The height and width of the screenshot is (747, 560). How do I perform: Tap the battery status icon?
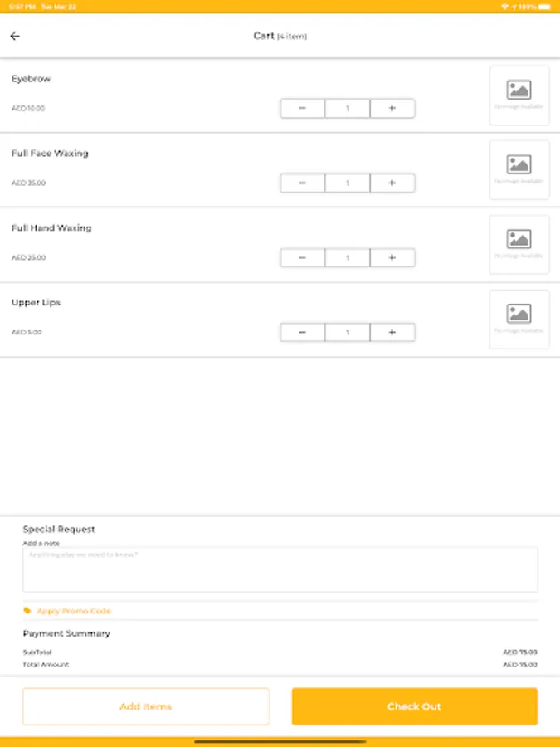[x=545, y=7]
